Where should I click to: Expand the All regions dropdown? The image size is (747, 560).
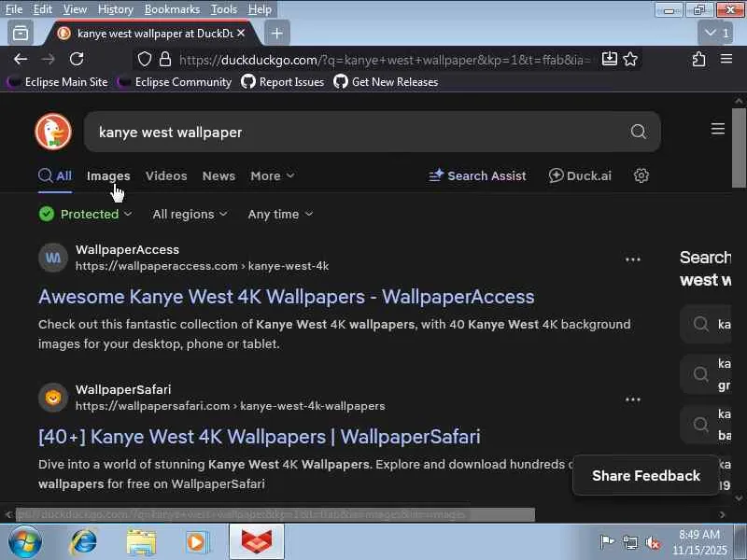[190, 215]
